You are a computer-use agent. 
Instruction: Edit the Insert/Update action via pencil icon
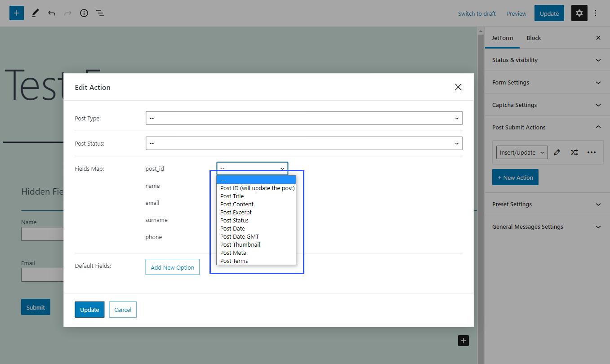[557, 152]
